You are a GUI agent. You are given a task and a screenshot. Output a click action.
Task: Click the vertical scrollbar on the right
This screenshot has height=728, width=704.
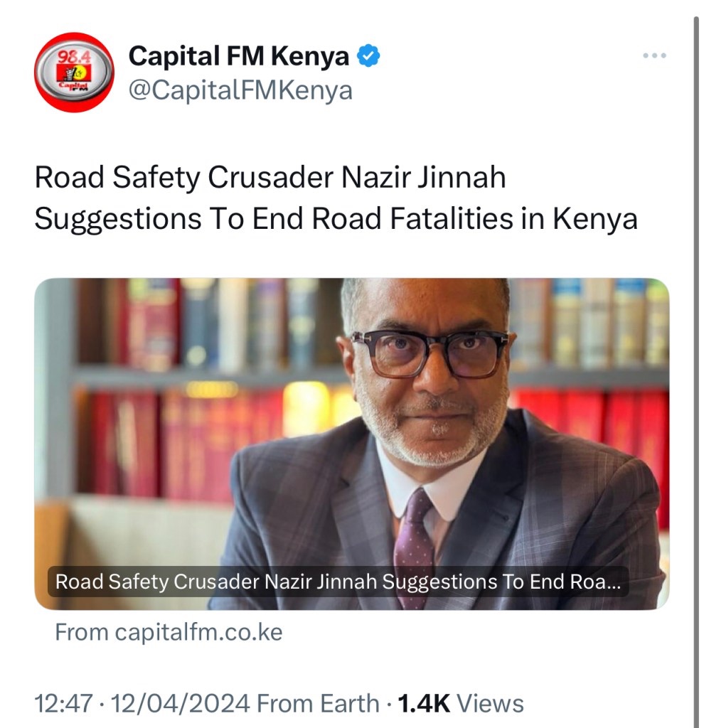pos(696,371)
